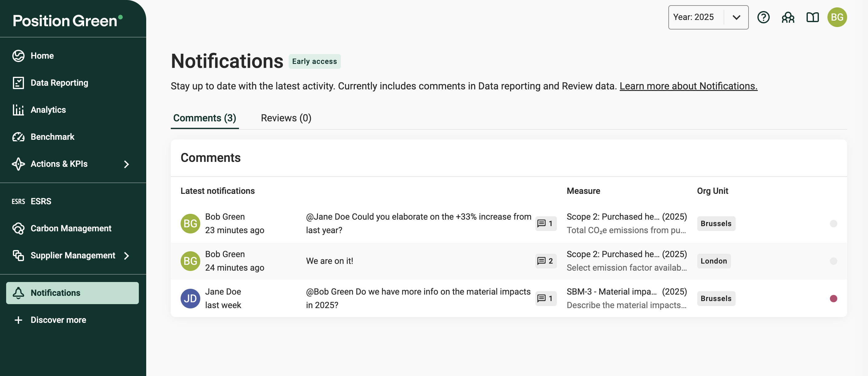Expand the Actions & KPIs submenu chevron
Image resolution: width=868 pixels, height=376 pixels.
(126, 164)
